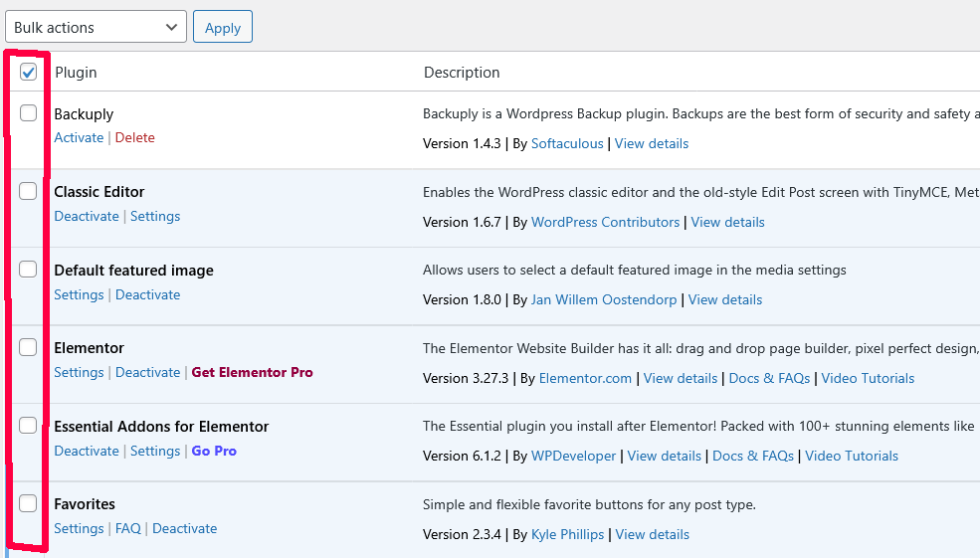This screenshot has height=558, width=980.
Task: Click Version 3.27.3 text
Action: 466,379
